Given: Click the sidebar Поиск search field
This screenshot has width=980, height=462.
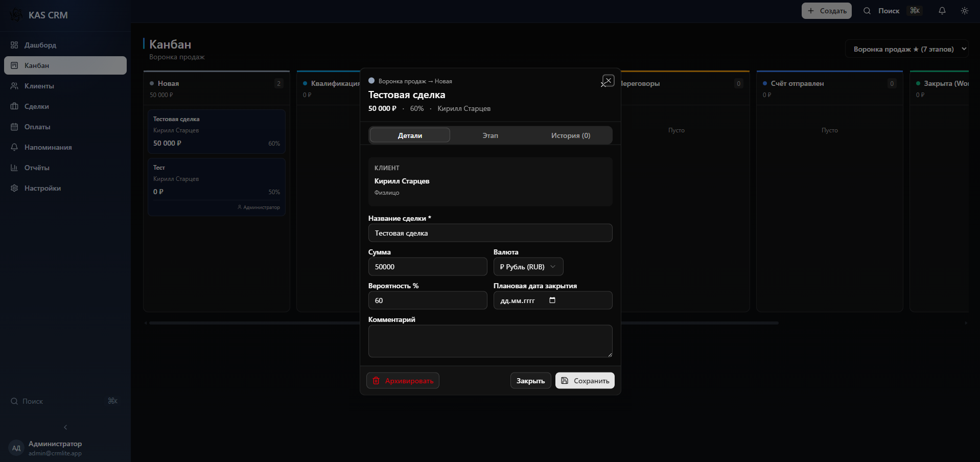Looking at the screenshot, I should (x=64, y=401).
